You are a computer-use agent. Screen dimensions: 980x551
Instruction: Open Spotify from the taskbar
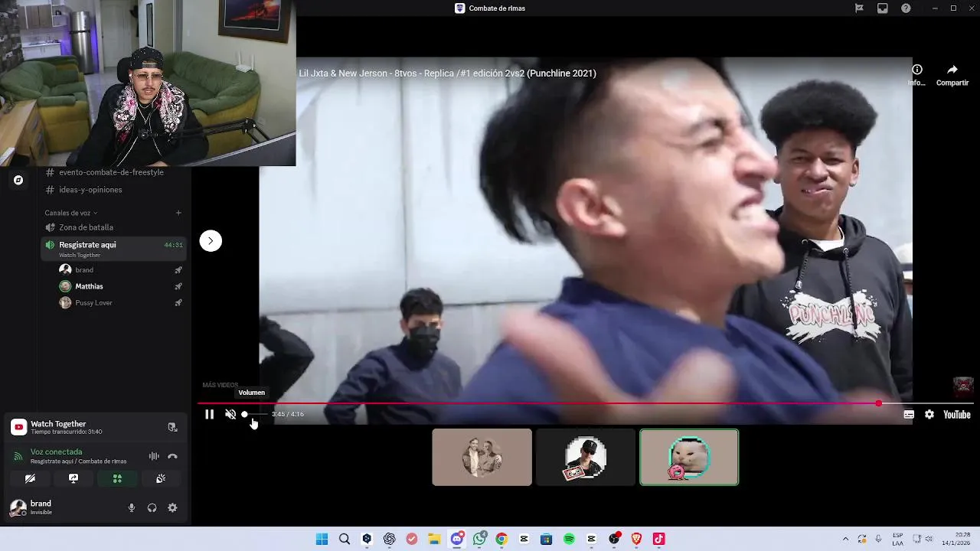569,539
